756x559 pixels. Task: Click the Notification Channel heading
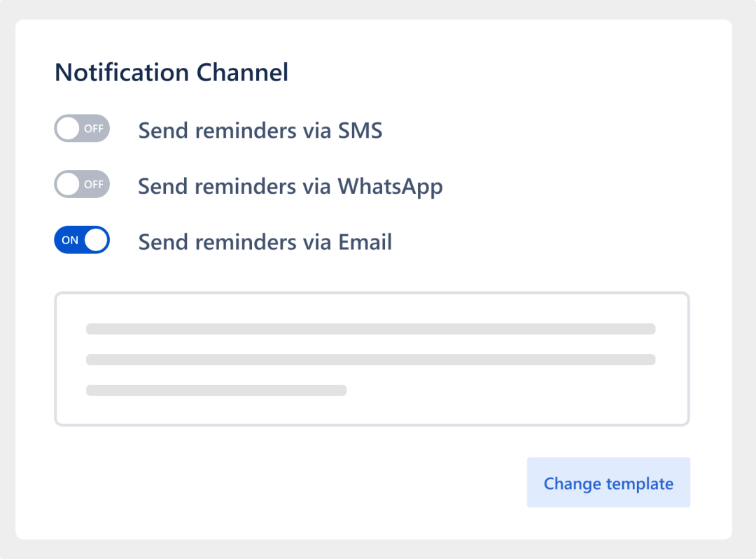171,73
